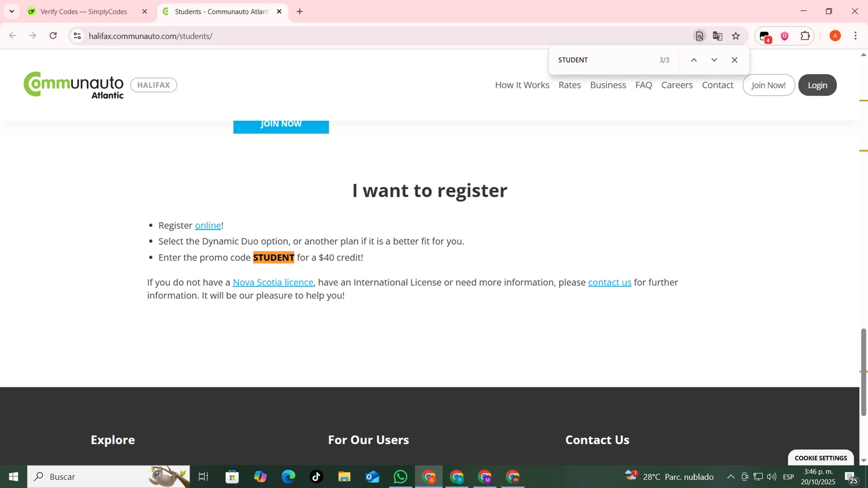
Task: Close the Verify Codes tab
Action: tap(145, 12)
